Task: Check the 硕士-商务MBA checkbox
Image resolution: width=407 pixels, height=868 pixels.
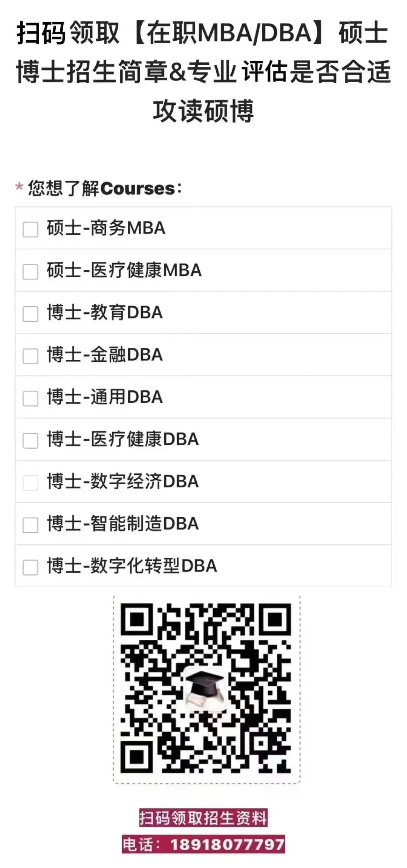Action: [x=31, y=229]
